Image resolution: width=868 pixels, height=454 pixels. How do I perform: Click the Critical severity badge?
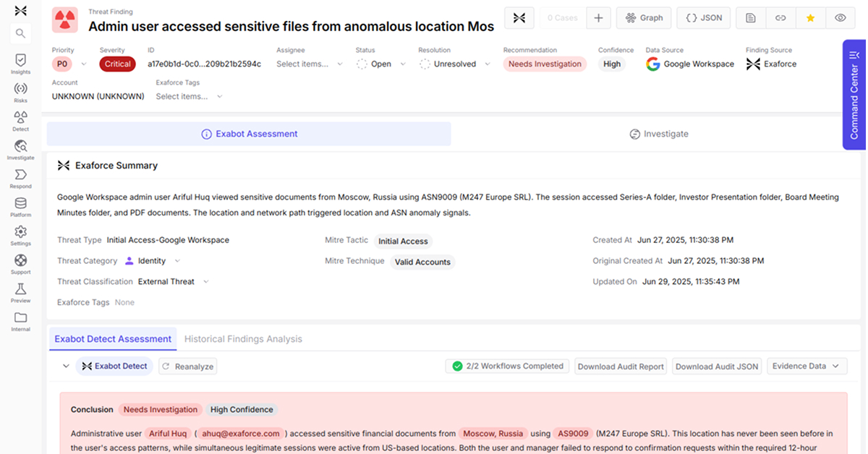click(117, 64)
